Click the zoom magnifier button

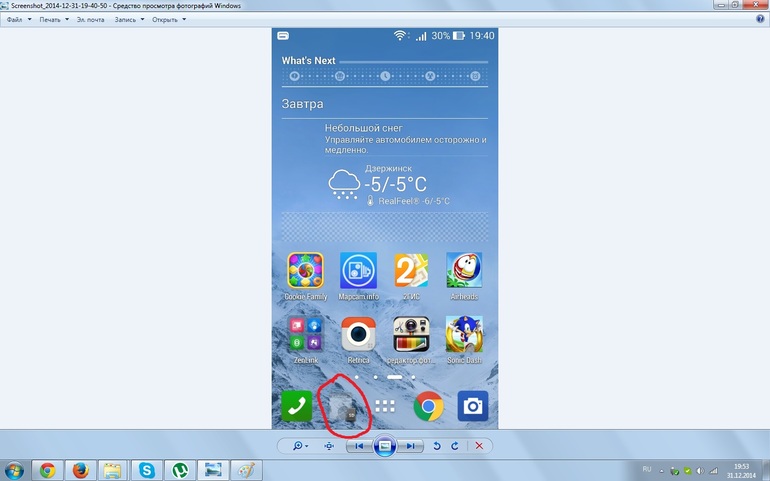(x=298, y=445)
